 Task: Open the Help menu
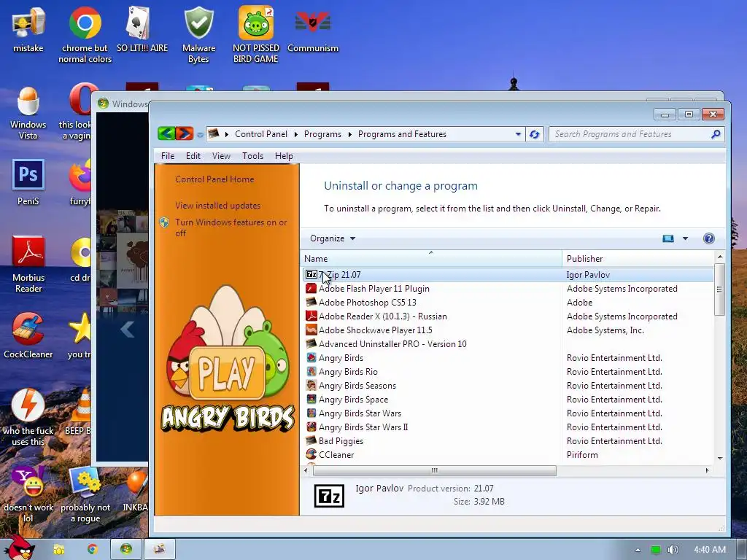coord(284,156)
